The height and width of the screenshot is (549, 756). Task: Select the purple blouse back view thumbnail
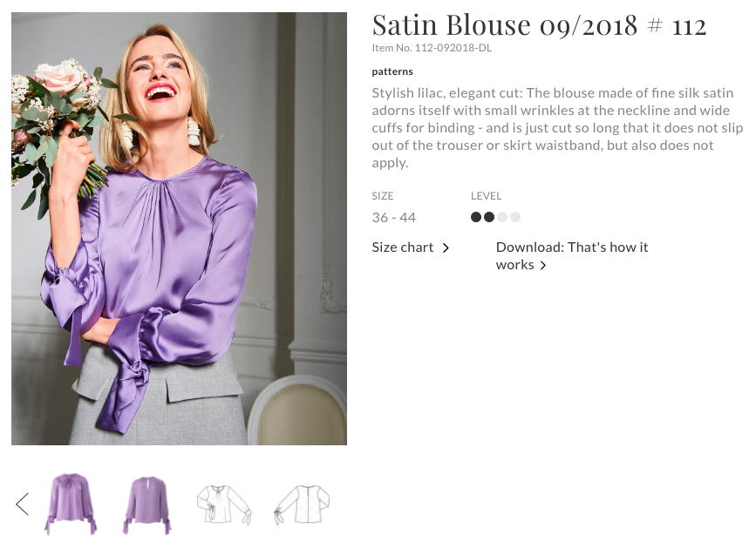[146, 504]
